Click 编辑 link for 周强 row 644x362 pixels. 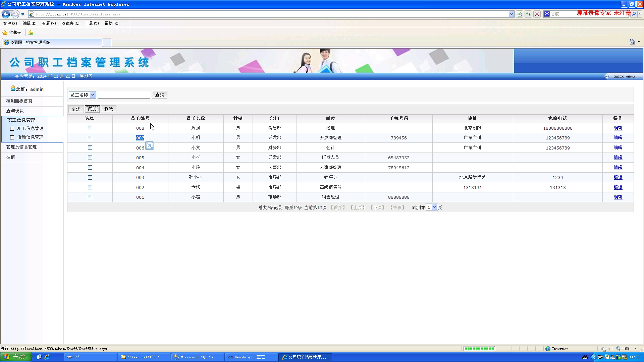618,128
